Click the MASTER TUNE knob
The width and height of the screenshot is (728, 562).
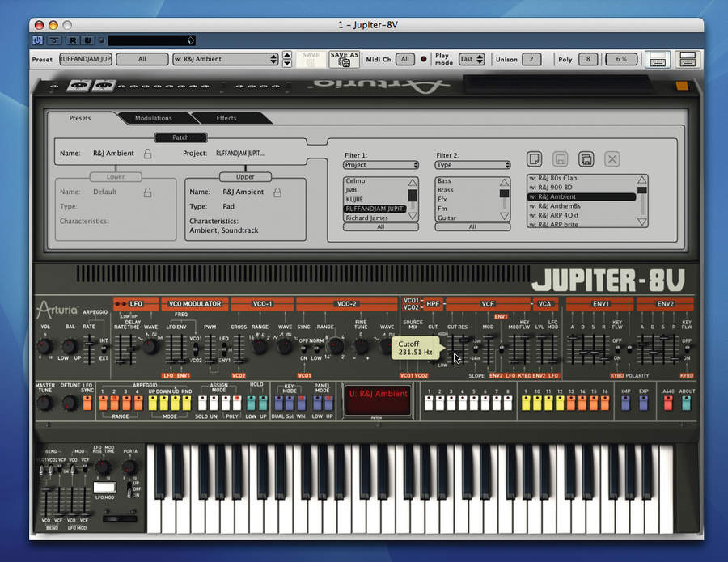(x=44, y=403)
